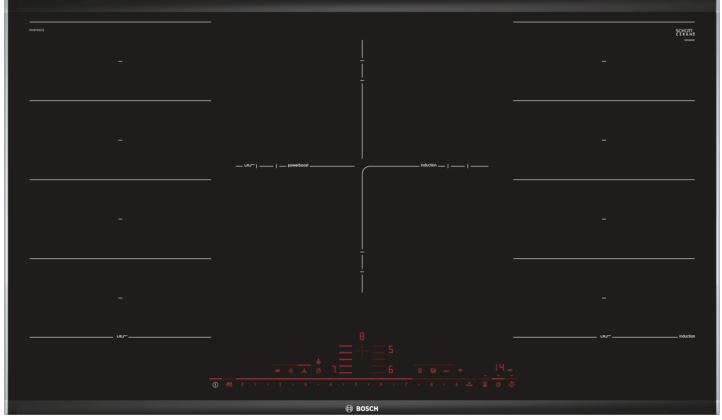
Task: Tap the first small icon right of the 6 display
Action: point(421,371)
